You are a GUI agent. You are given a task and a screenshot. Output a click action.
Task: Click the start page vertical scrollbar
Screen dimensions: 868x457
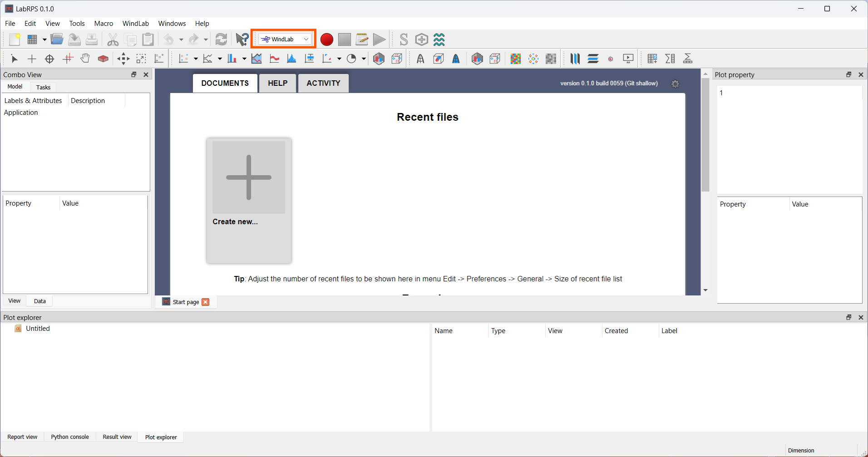(x=705, y=136)
